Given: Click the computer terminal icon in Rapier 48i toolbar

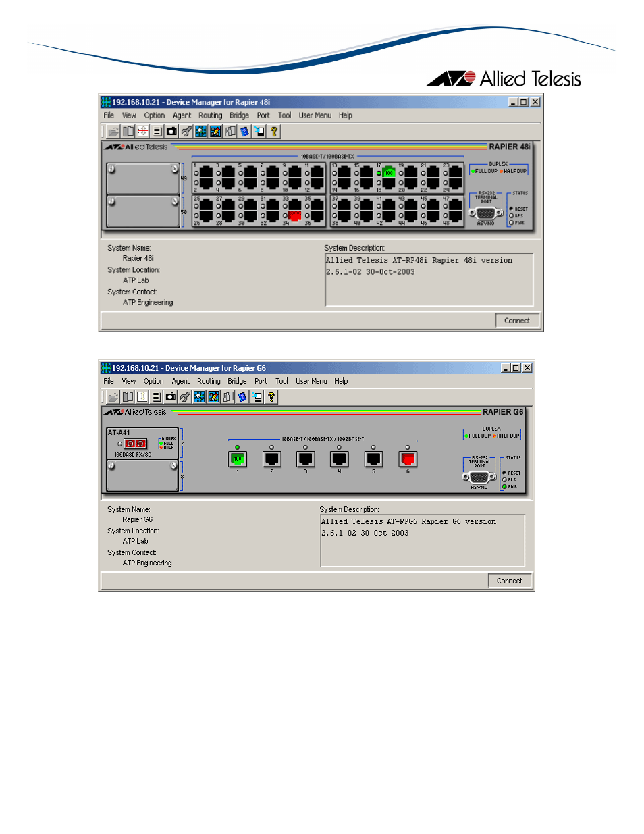Looking at the screenshot, I should (259, 132).
